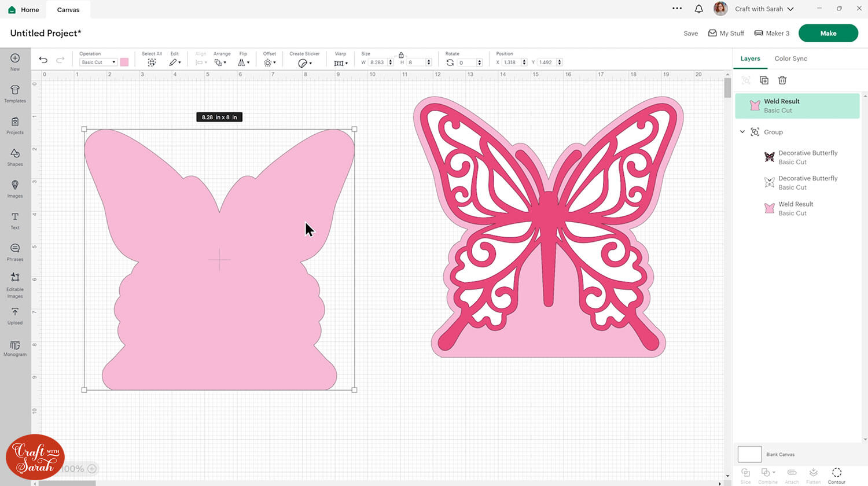Collapse the Group in layers panel
The height and width of the screenshot is (486, 868).
742,132
